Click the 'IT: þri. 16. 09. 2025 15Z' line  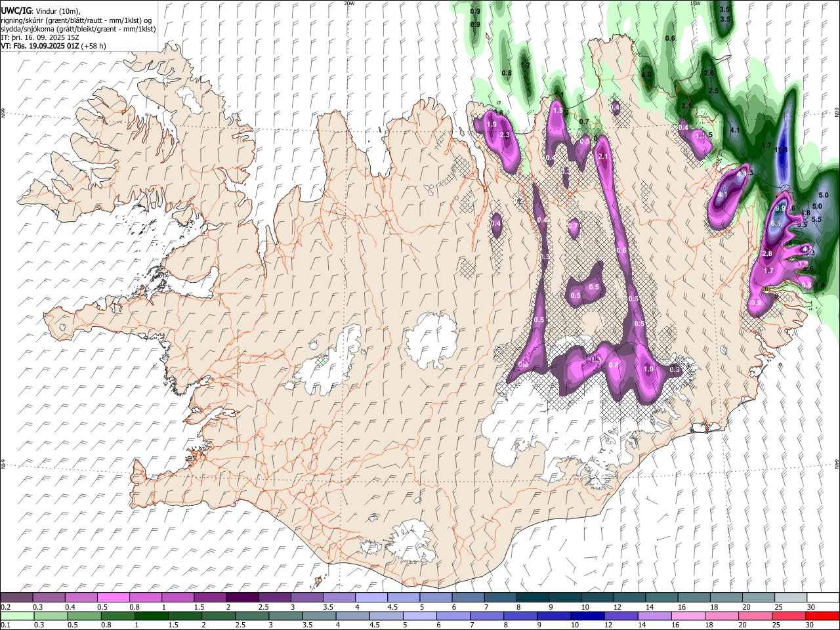(40, 37)
